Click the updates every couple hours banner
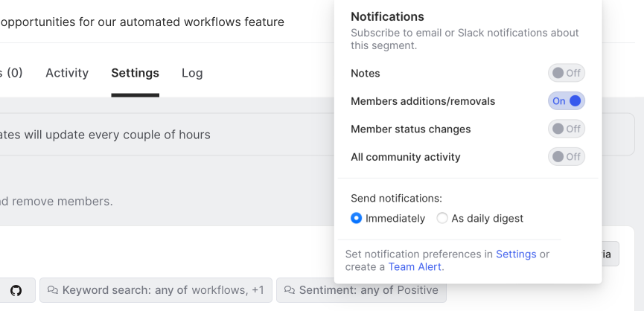Screen dimensions: 644x311 [x=104, y=135]
